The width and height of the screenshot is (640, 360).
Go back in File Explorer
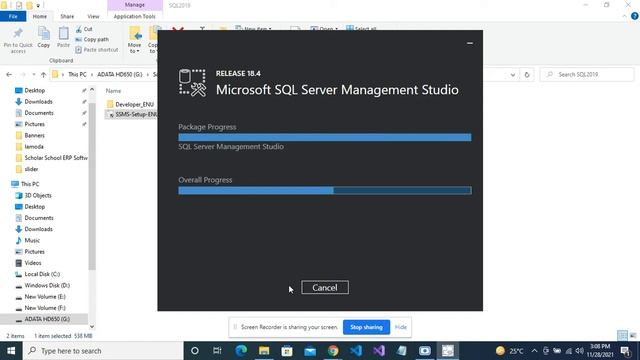pyautogui.click(x=9, y=75)
